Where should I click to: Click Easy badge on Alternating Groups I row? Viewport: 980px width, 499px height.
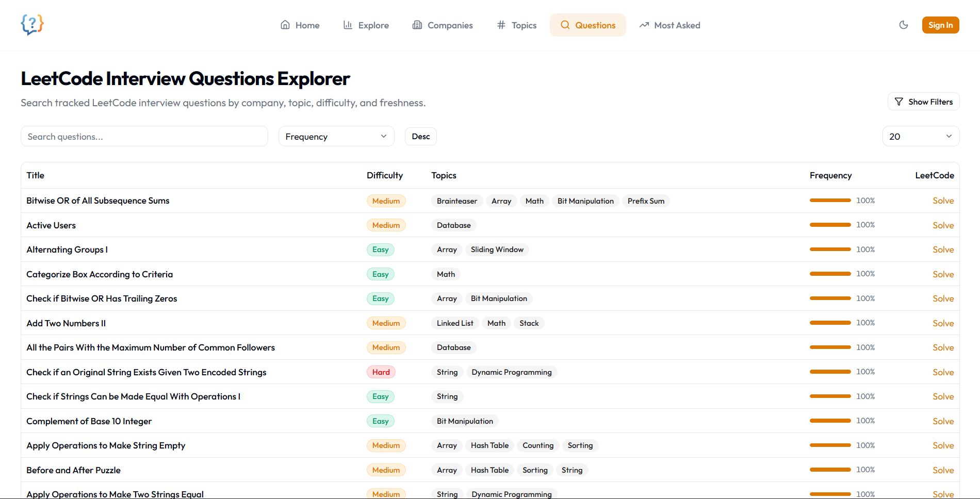(380, 249)
